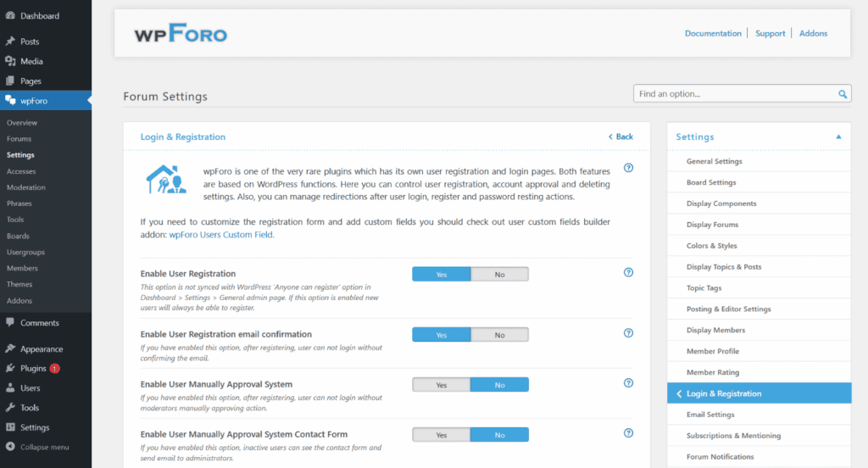Set Enable User Registration to No
The width and height of the screenshot is (868, 468).
coord(499,274)
